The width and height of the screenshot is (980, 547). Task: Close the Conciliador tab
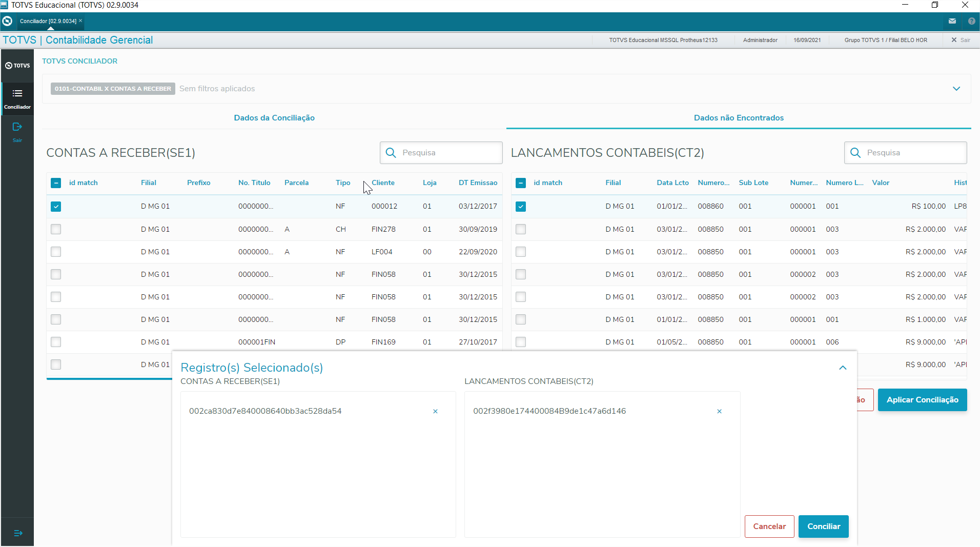click(x=80, y=21)
